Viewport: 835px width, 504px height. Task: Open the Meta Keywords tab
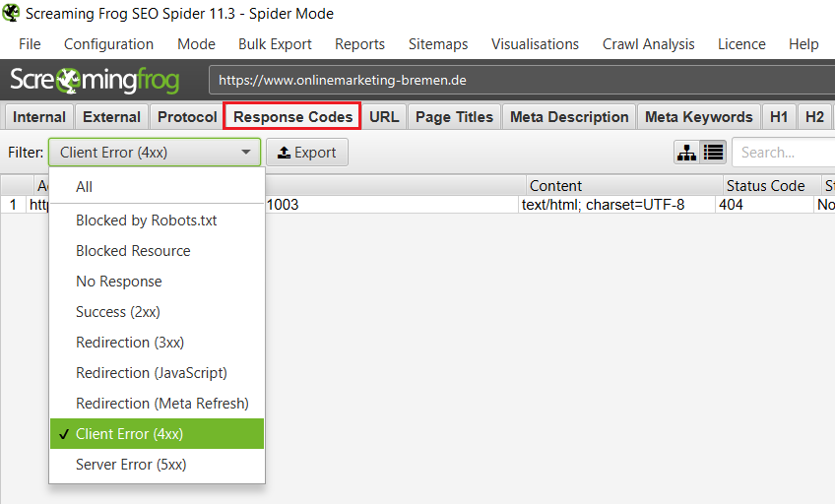pyautogui.click(x=699, y=116)
